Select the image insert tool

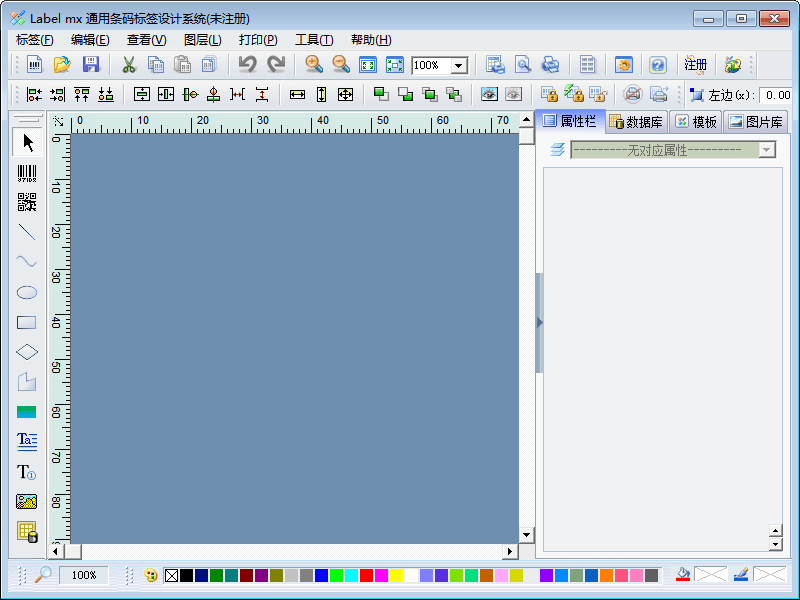click(27, 502)
